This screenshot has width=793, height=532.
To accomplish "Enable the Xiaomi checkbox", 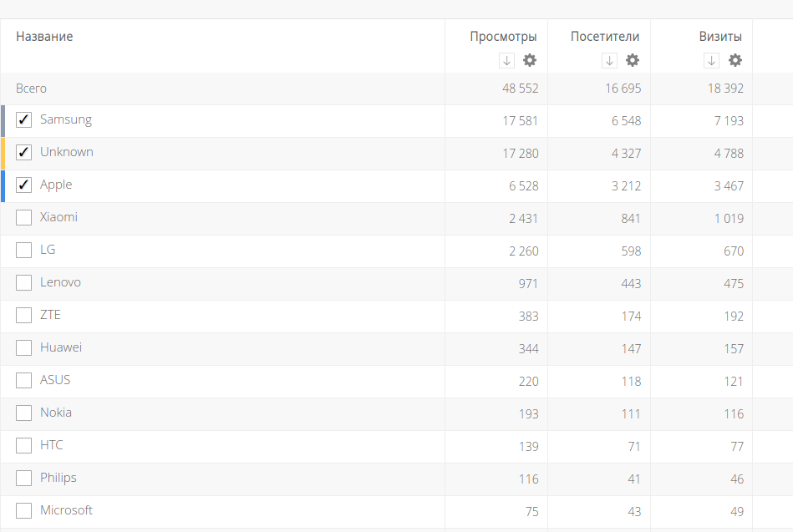I will 24,218.
